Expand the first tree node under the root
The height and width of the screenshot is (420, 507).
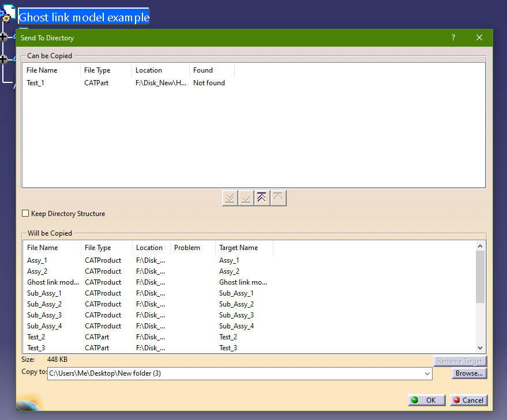coord(3,37)
